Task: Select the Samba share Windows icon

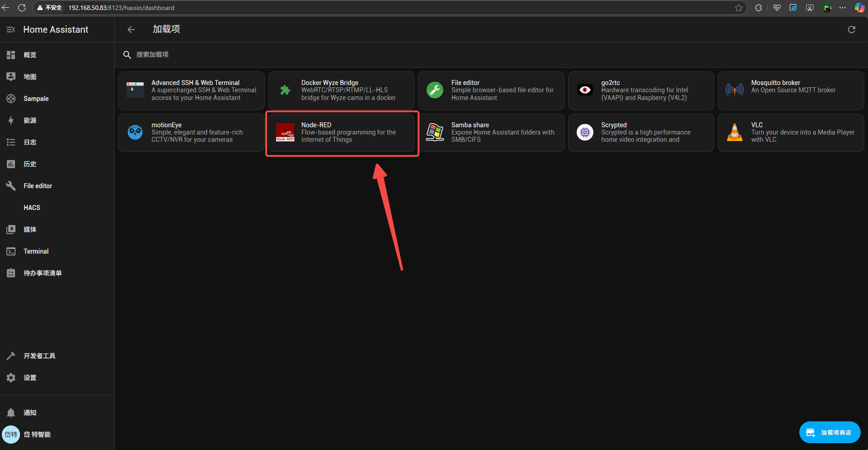Action: (435, 132)
